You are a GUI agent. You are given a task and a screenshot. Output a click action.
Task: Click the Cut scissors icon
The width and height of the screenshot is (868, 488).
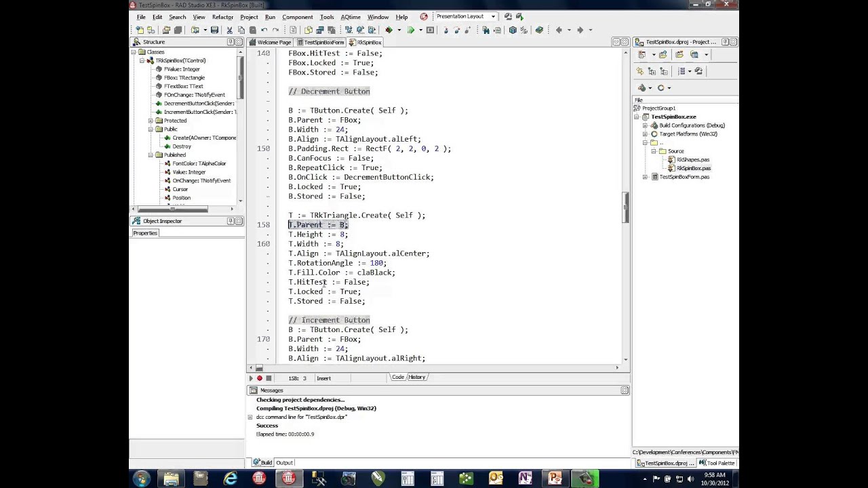click(x=229, y=30)
